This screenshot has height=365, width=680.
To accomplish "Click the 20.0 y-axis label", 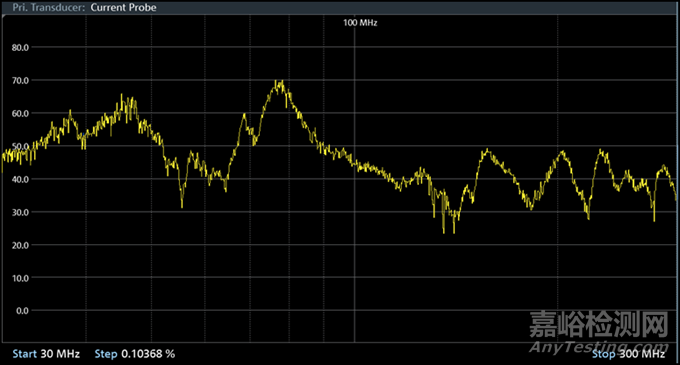I will [20, 245].
